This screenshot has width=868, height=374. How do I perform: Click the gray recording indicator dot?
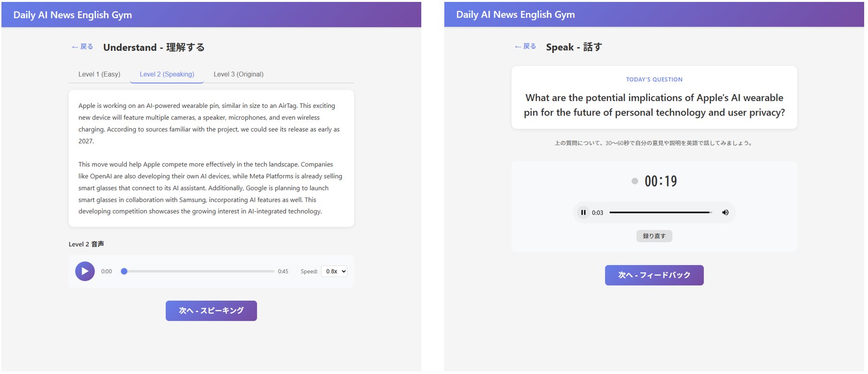[x=634, y=181]
